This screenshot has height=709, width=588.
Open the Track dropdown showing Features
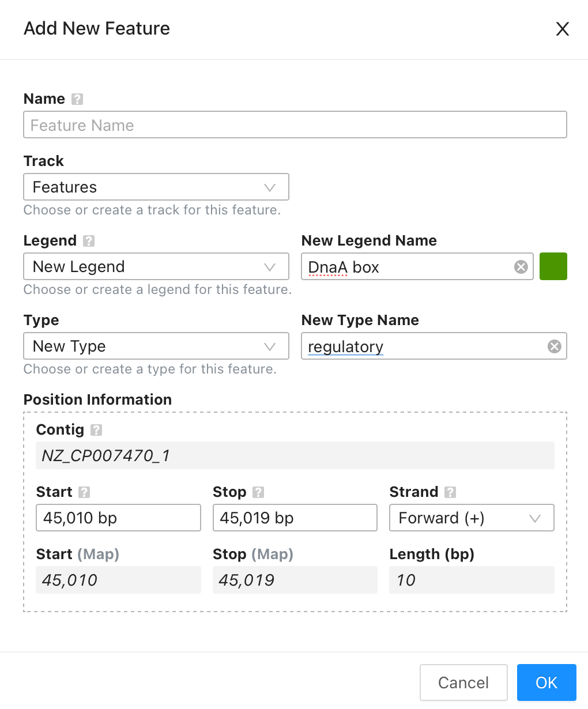coord(156,187)
